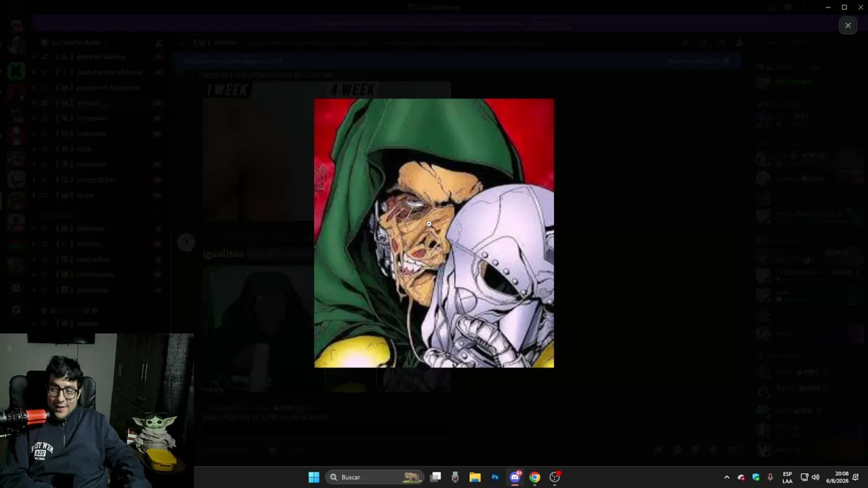Open the notification center icon
The height and width of the screenshot is (488, 868).
tap(856, 477)
